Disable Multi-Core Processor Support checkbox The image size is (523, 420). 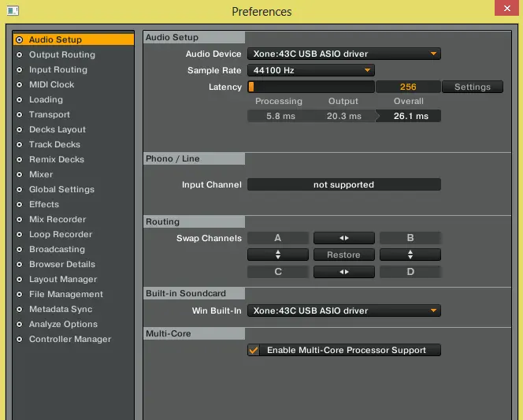click(254, 351)
